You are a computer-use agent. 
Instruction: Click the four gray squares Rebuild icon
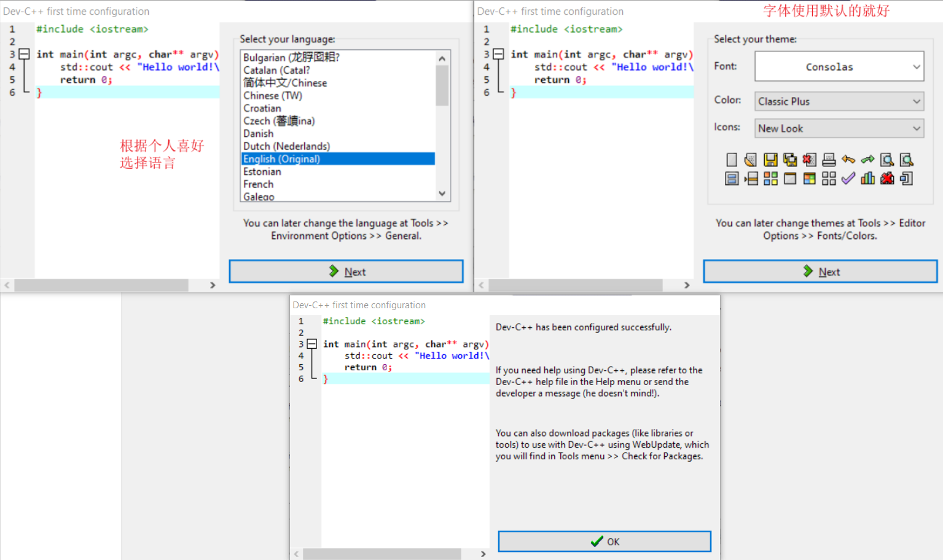pos(829,179)
